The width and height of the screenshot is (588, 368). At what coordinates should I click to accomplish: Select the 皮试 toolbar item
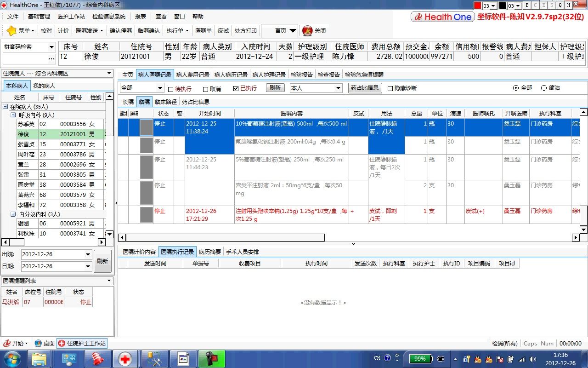[x=223, y=31]
